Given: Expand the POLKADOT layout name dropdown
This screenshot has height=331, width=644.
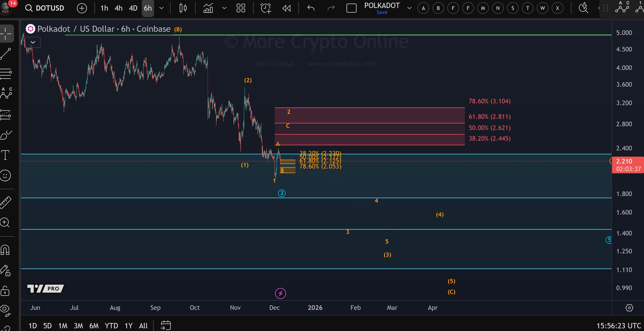Looking at the screenshot, I should point(409,8).
